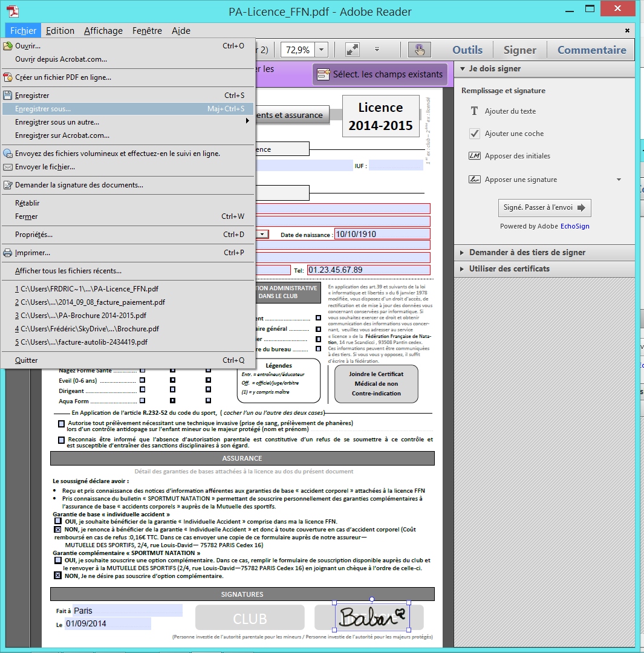Click the Fait à Paris field
644x653 pixels.
tap(128, 611)
